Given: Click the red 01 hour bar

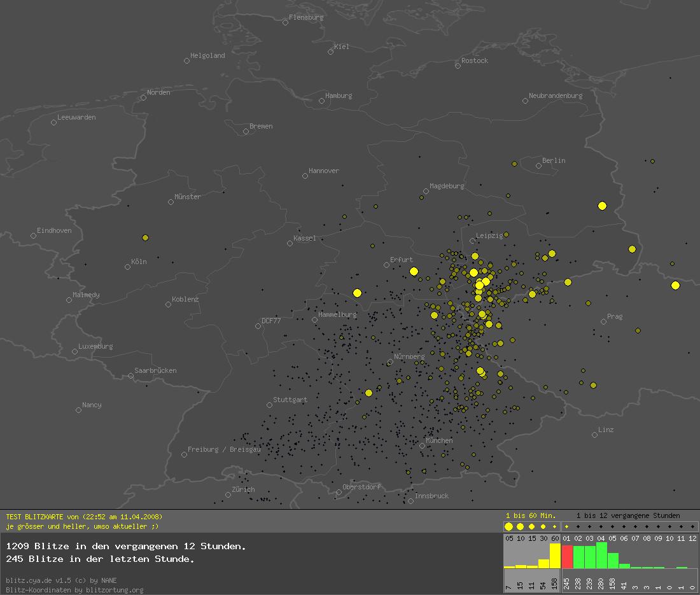Looking at the screenshot, I should click(x=567, y=556).
